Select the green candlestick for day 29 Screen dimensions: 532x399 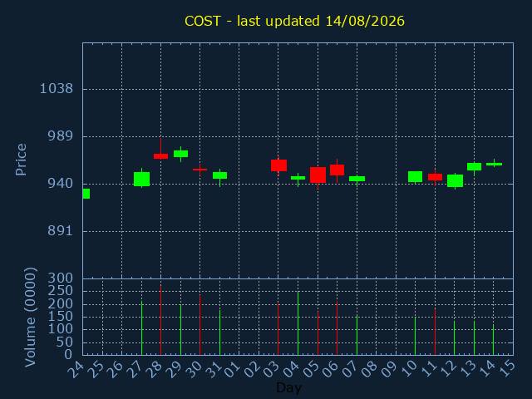(x=181, y=154)
